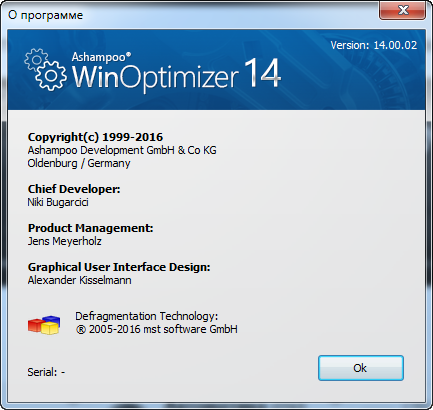Click the name Jens Meyerholz
The height and width of the screenshot is (410, 433).
pos(65,241)
